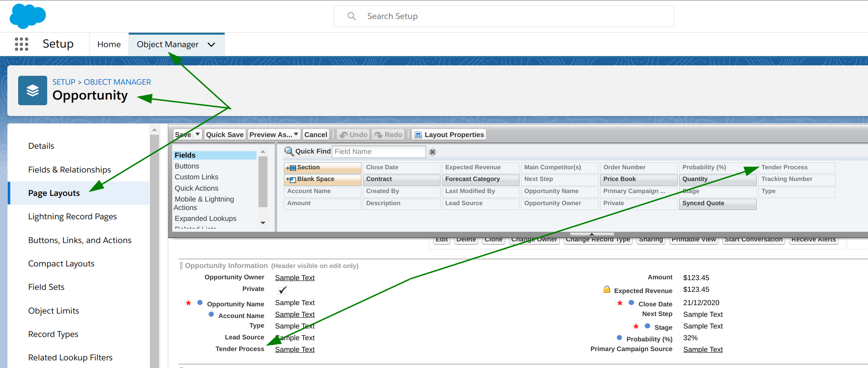Click the Layout Properties icon
Image resolution: width=868 pixels, height=368 pixels.
tap(418, 135)
